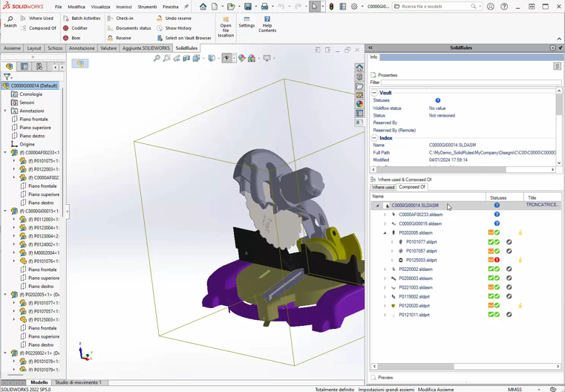Click the Zoom to fit icon in viewport

[x=157, y=58]
